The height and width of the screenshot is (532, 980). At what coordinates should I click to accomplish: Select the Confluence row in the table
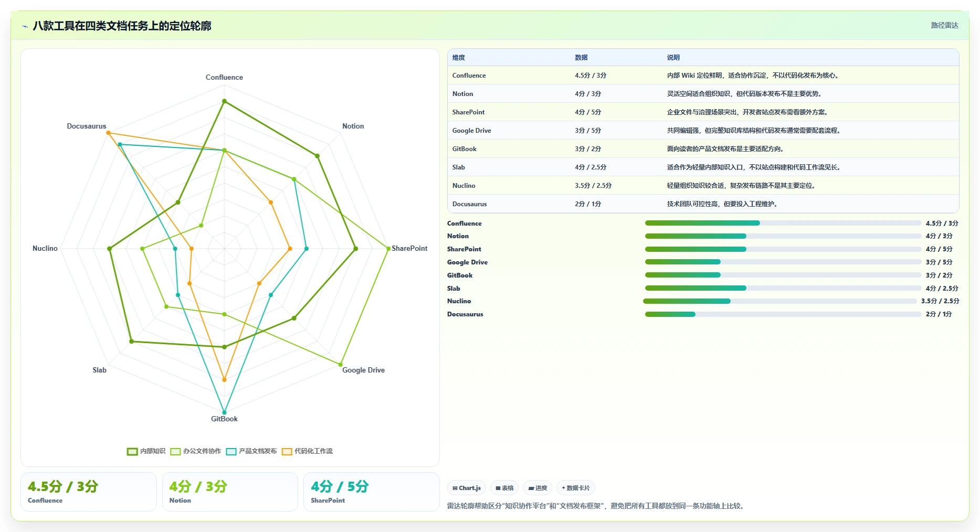click(703, 76)
